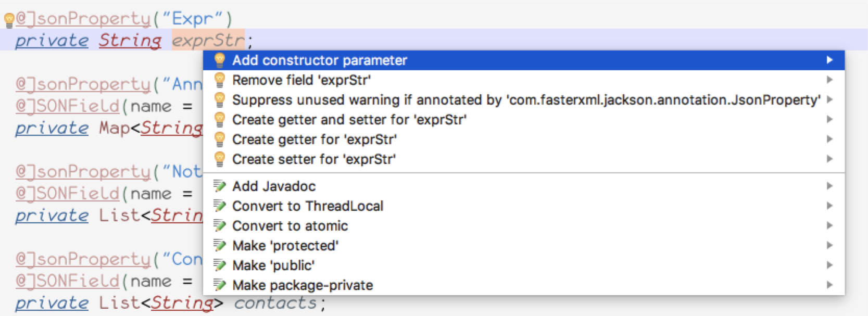Click pencil icon next to 'Convert to atomic'

coord(220,226)
